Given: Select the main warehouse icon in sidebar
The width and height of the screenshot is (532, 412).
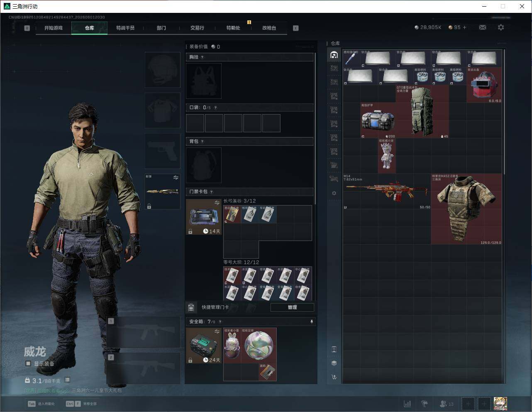Looking at the screenshot, I should pyautogui.click(x=334, y=55).
